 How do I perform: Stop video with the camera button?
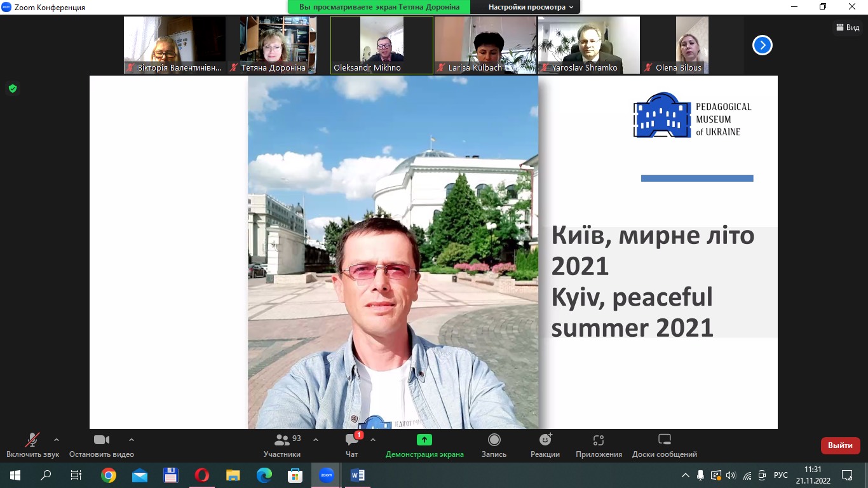click(x=102, y=440)
